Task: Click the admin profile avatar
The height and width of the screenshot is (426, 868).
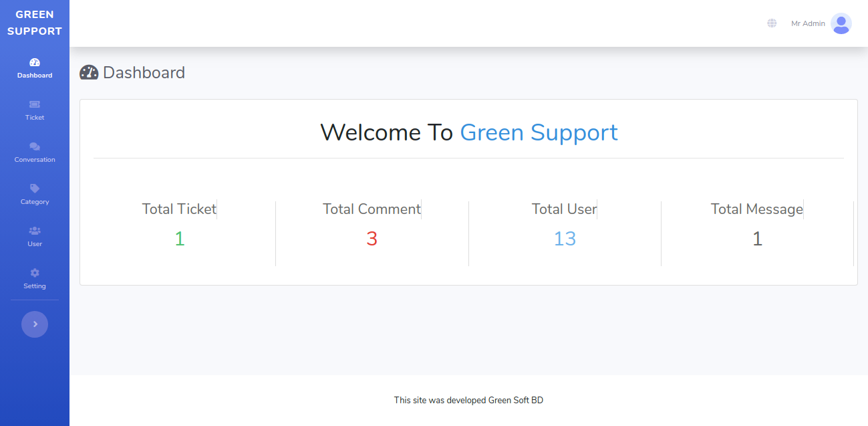Action: coord(841,23)
